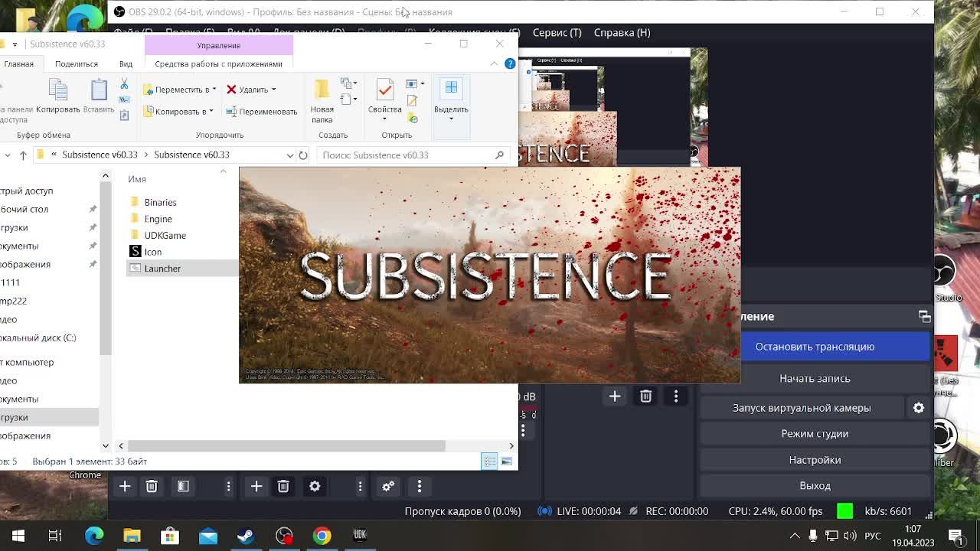Open Google Chrome from the taskbar
980x551 pixels.
[322, 536]
